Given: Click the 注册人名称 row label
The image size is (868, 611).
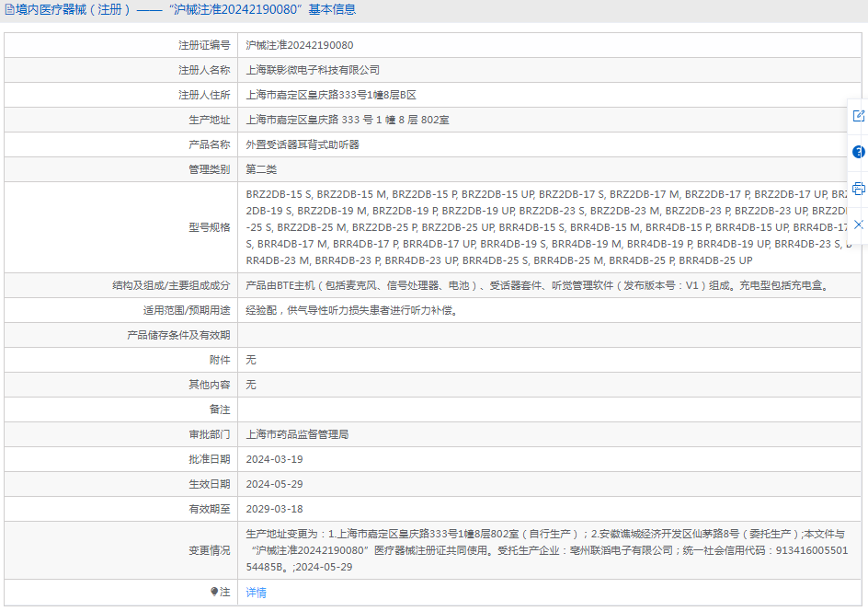Looking at the screenshot, I should click(x=204, y=70).
